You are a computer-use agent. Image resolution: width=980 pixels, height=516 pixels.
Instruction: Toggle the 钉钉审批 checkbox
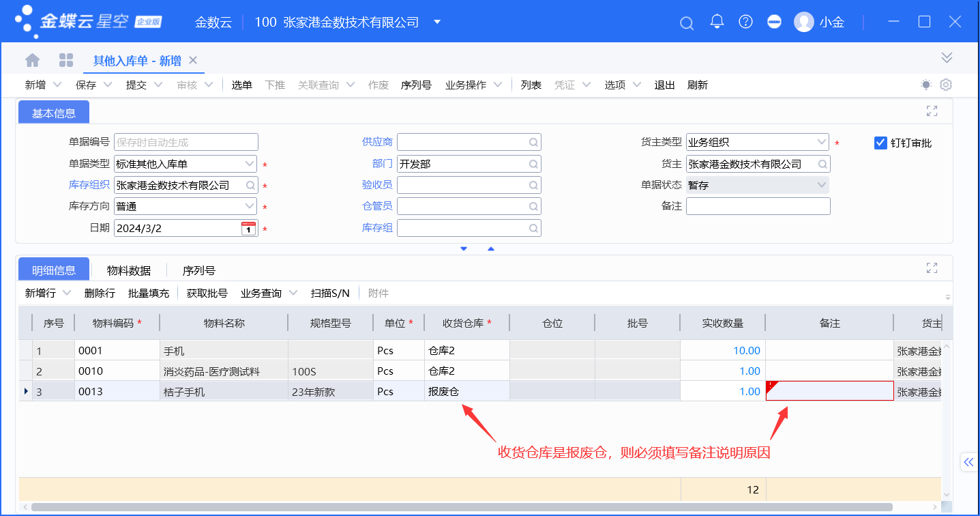[x=880, y=143]
